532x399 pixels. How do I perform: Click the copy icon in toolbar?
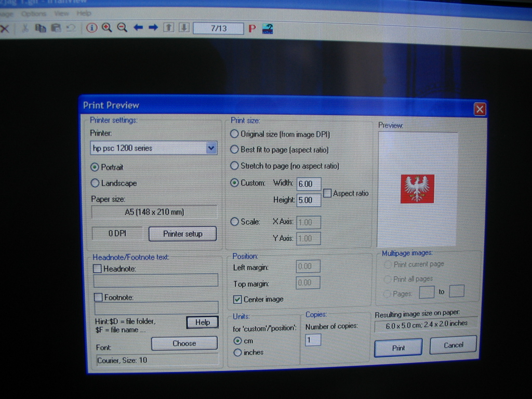tap(41, 28)
